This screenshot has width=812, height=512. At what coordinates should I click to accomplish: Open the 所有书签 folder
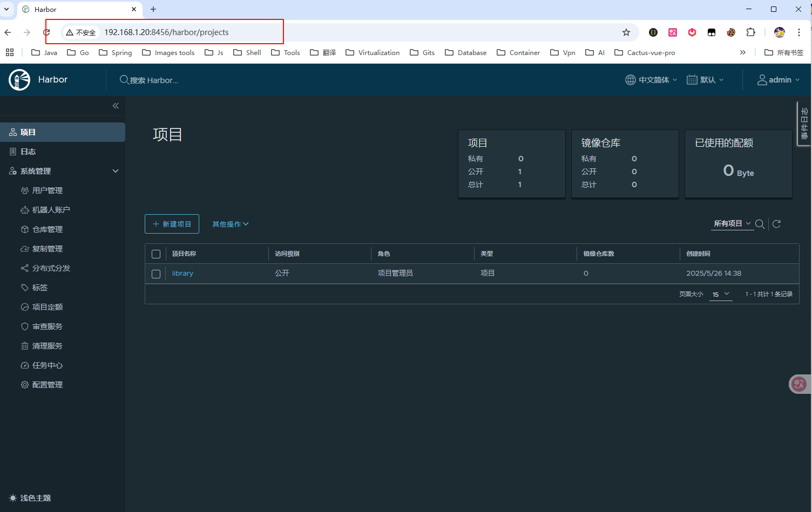coord(784,52)
